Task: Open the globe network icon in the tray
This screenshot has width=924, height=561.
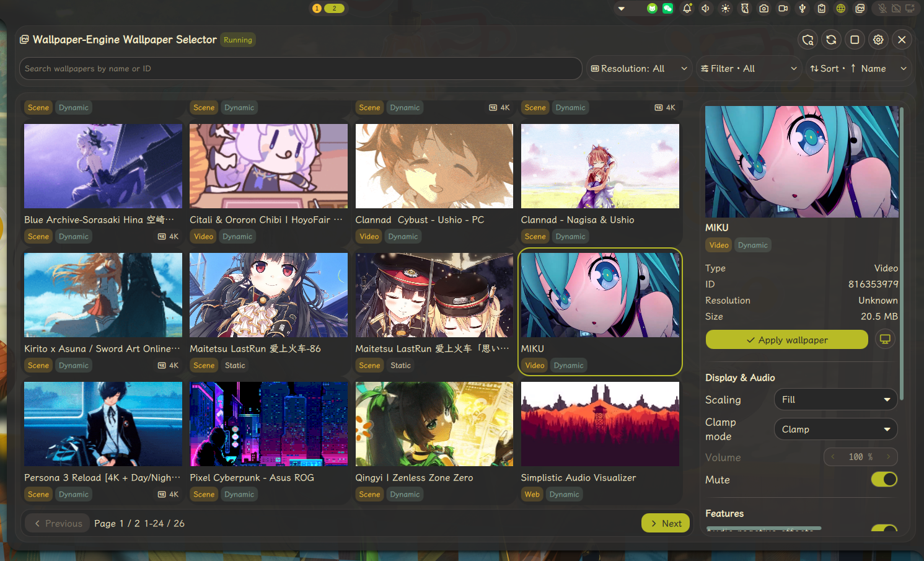Action: [840, 9]
